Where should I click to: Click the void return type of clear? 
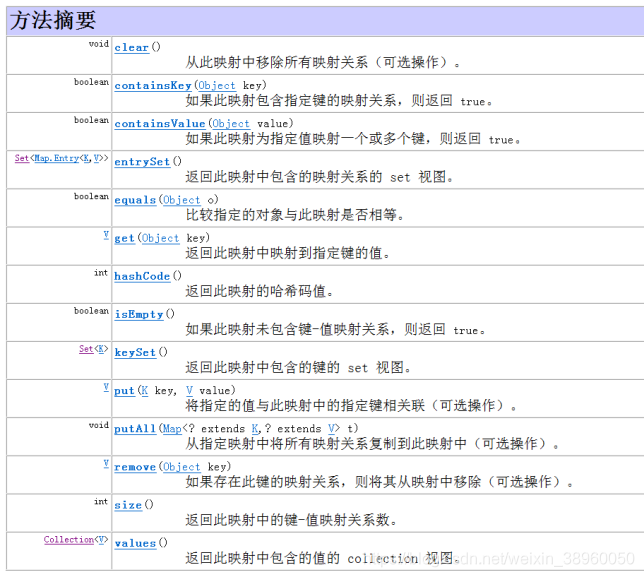click(99, 44)
